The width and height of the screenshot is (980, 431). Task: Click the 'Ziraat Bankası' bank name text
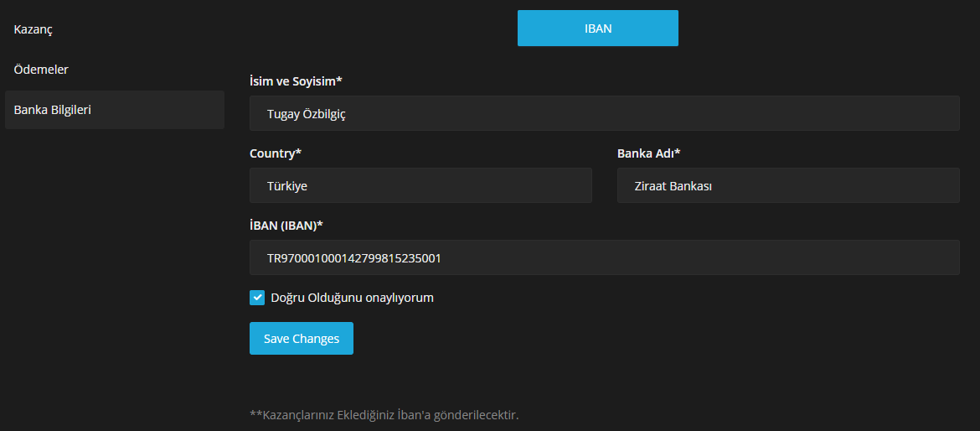coord(673,186)
